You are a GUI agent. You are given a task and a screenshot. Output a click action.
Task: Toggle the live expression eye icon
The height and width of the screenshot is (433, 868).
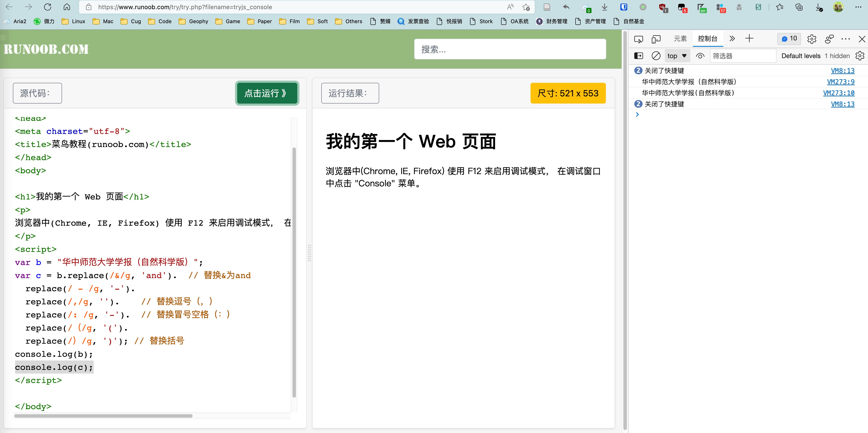(x=700, y=55)
